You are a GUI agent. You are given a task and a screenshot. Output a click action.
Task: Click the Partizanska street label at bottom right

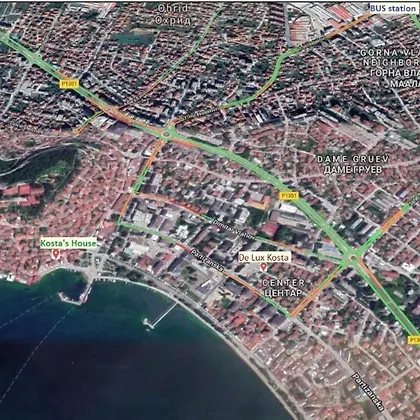(x=368, y=392)
